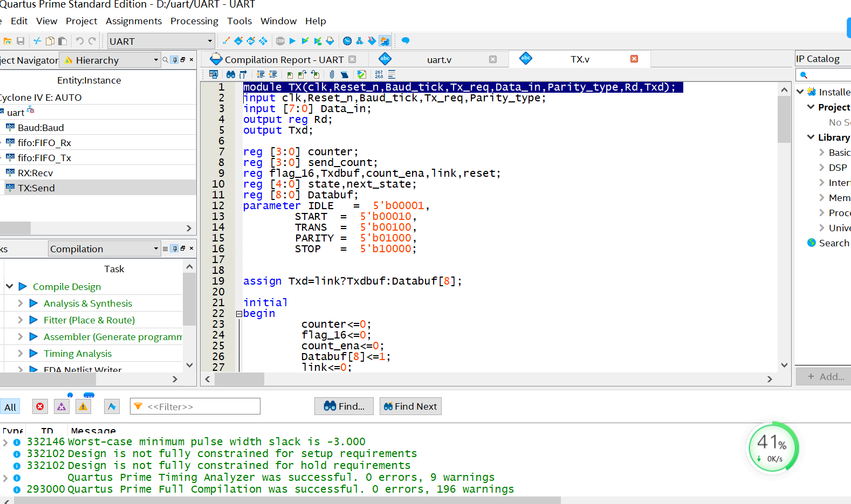The height and width of the screenshot is (504, 851).
Task: Toggle line numbers 267/268 icon in editor toolbar
Action: click(379, 74)
